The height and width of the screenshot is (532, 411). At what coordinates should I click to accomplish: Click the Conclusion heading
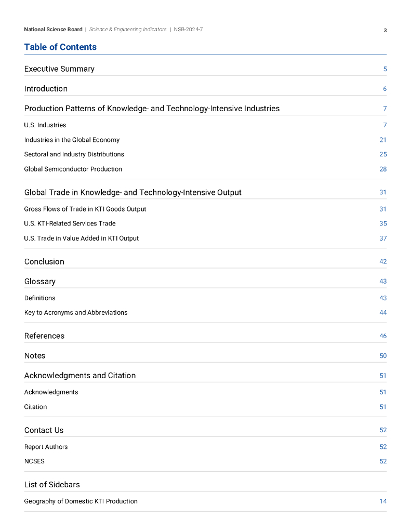click(44, 262)
